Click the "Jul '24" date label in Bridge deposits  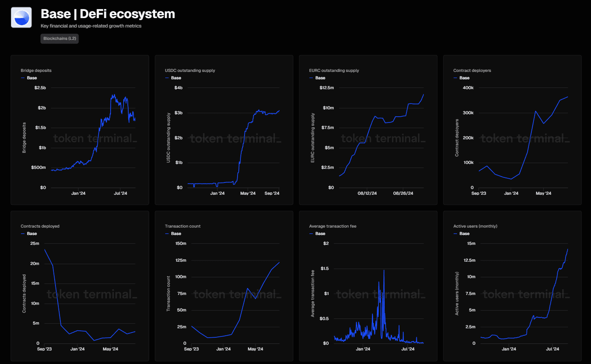120,194
